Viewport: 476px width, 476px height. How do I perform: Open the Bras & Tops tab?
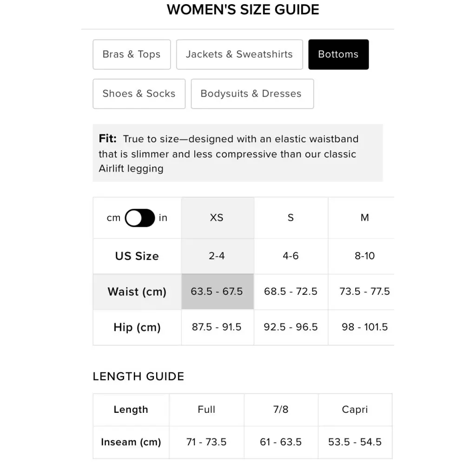click(x=132, y=54)
